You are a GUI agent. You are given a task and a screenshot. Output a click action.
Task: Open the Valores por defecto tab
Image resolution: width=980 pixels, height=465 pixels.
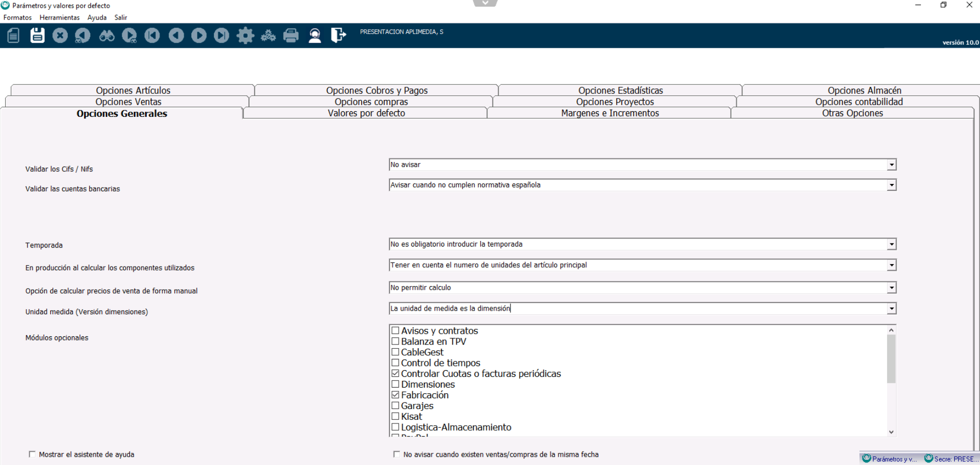point(366,113)
